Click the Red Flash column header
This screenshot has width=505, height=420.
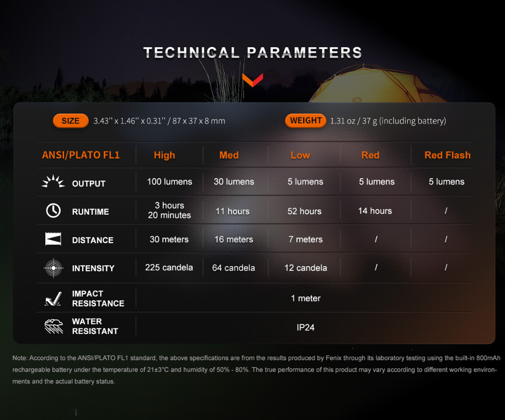pyautogui.click(x=447, y=155)
